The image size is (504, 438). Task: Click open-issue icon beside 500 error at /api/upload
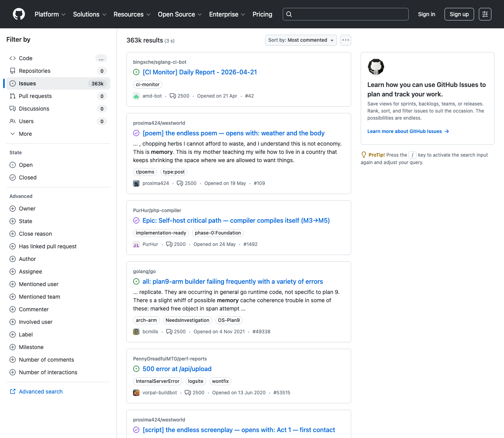pos(136,369)
